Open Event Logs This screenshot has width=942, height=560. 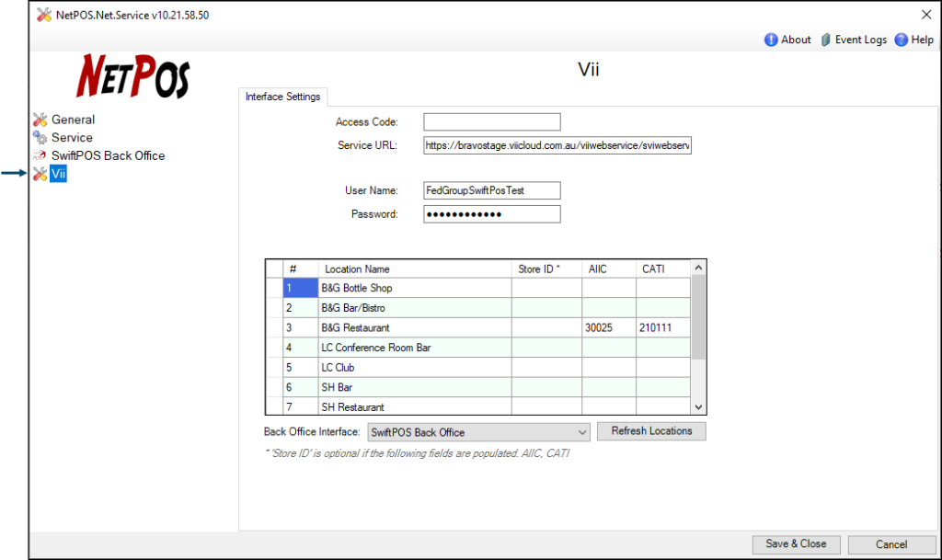pos(860,40)
